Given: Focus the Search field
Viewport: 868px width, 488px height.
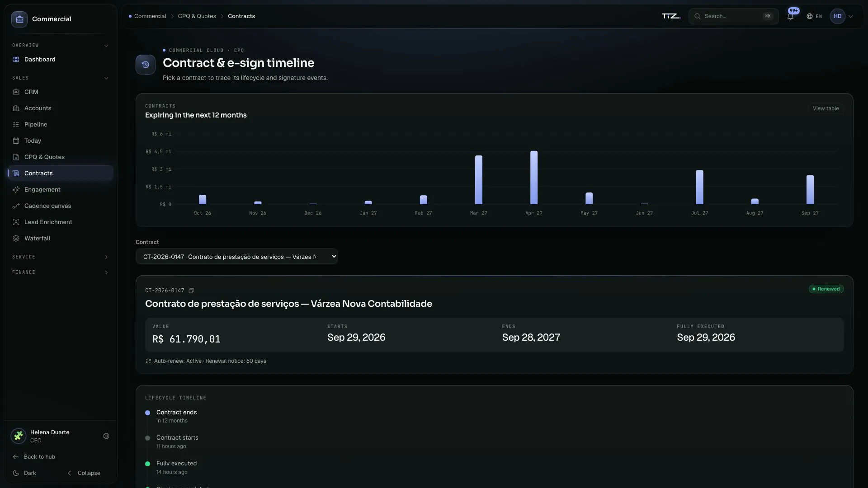Looking at the screenshot, I should (733, 16).
